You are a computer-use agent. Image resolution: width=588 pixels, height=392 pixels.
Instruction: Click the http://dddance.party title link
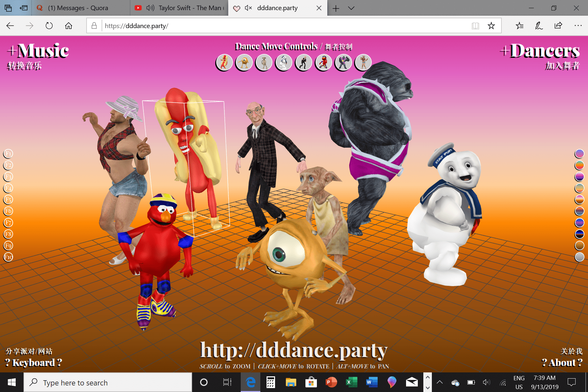pyautogui.click(x=294, y=350)
